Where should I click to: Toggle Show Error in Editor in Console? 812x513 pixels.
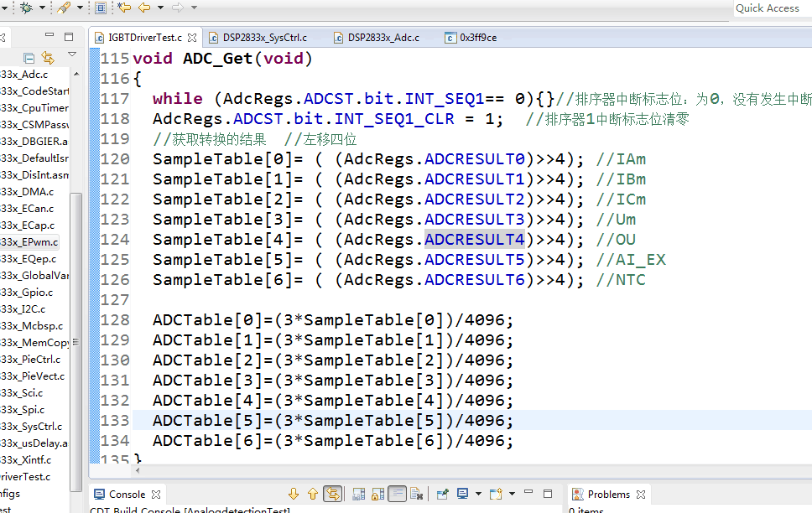tap(332, 494)
